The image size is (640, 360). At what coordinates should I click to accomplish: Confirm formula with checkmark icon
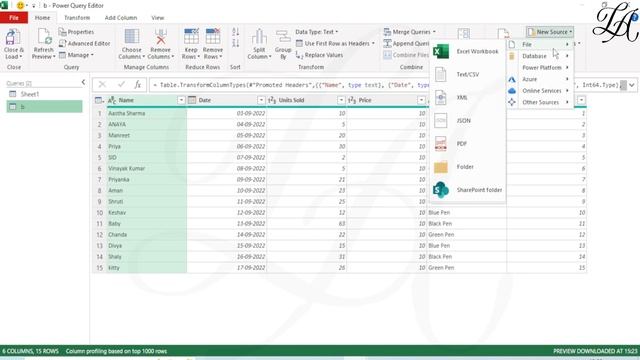(121, 84)
